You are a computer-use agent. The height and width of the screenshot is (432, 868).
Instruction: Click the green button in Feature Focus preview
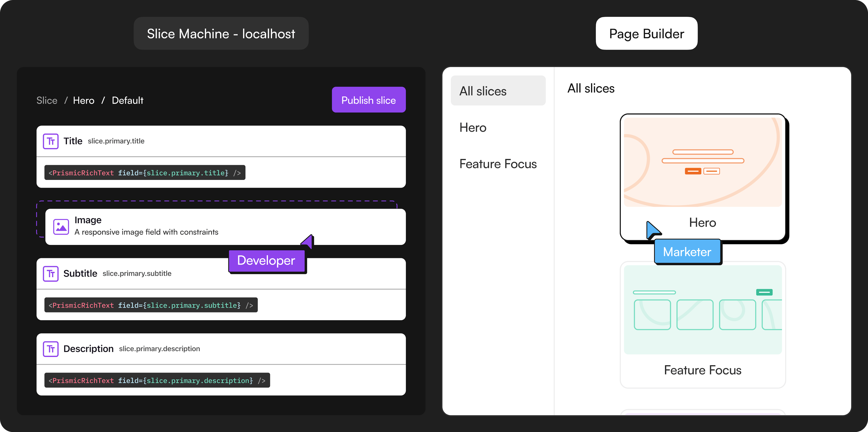pyautogui.click(x=764, y=292)
